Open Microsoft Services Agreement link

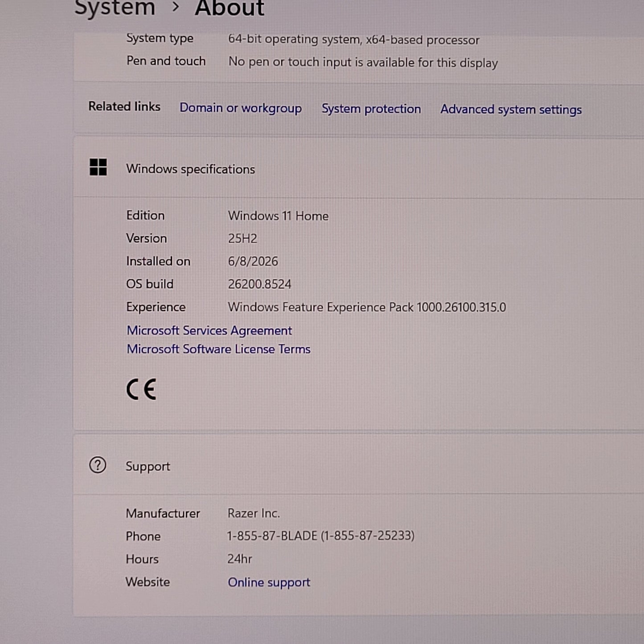209,331
